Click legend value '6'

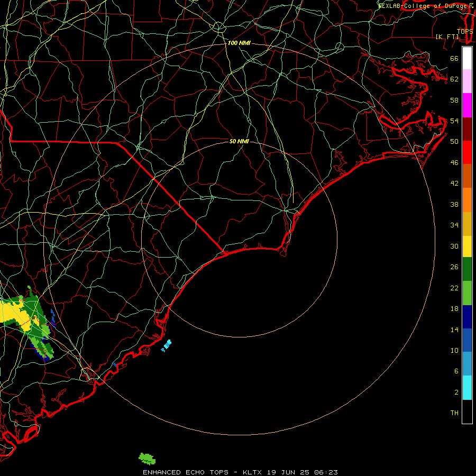click(456, 371)
